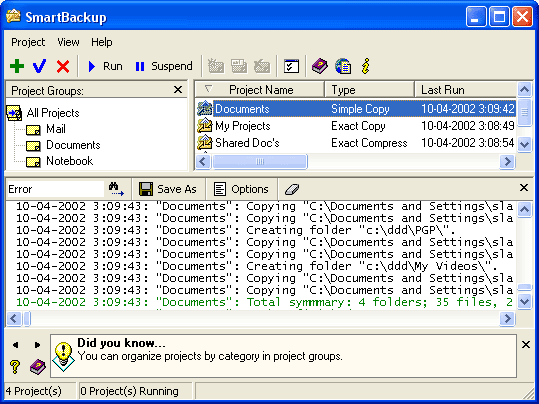Click the Mail group folder icon
Screen dimensions: 539x404
(x=33, y=130)
